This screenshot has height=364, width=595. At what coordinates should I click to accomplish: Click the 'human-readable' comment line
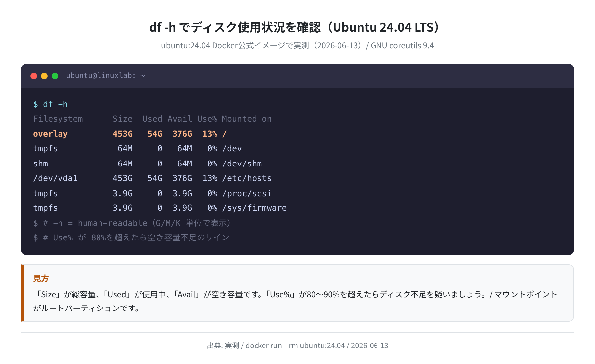132,223
